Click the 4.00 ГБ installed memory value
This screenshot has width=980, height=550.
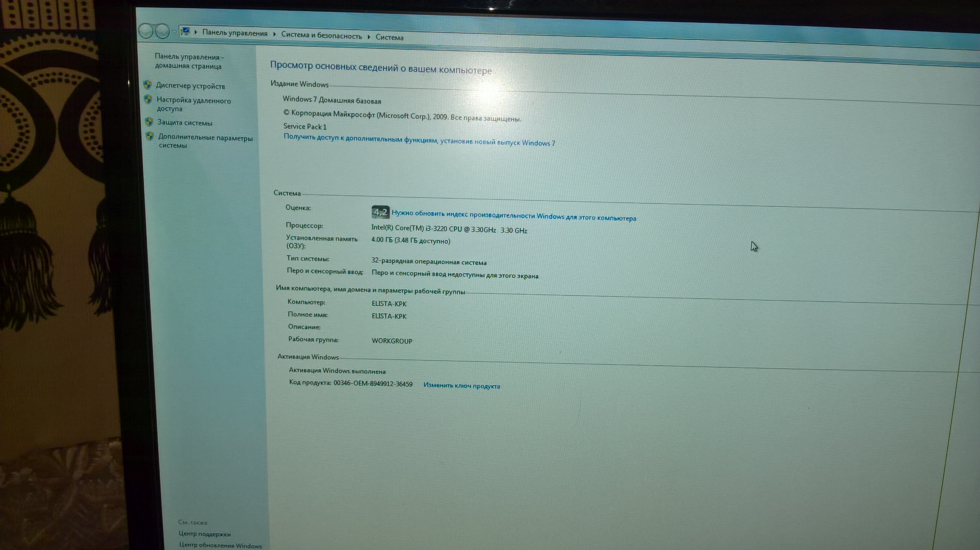[x=411, y=240]
